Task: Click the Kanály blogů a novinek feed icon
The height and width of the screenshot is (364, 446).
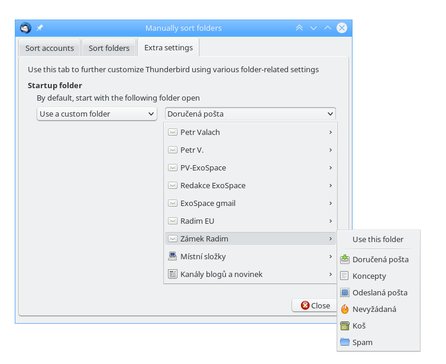Action: point(172,274)
